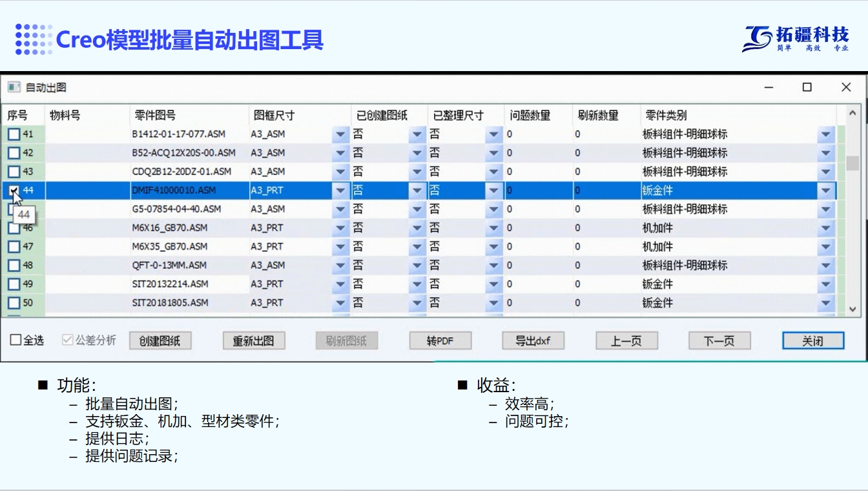Convert drawings with 转PDF button
This screenshot has width=868, height=491.
440,341
